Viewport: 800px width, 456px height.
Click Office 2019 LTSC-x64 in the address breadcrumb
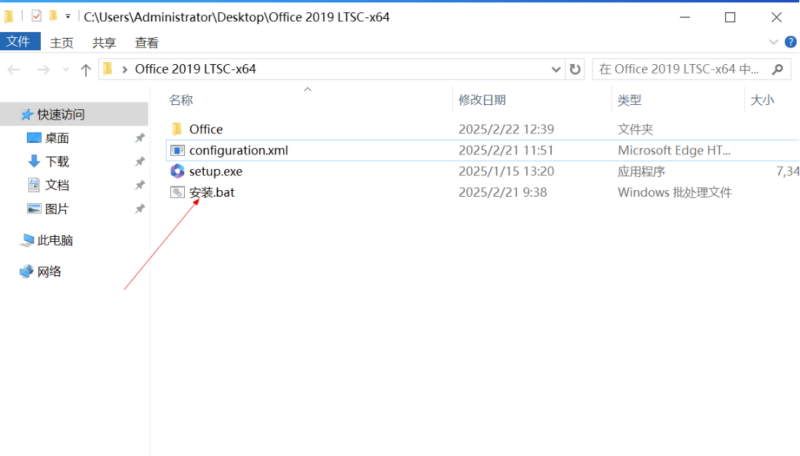tap(195, 69)
